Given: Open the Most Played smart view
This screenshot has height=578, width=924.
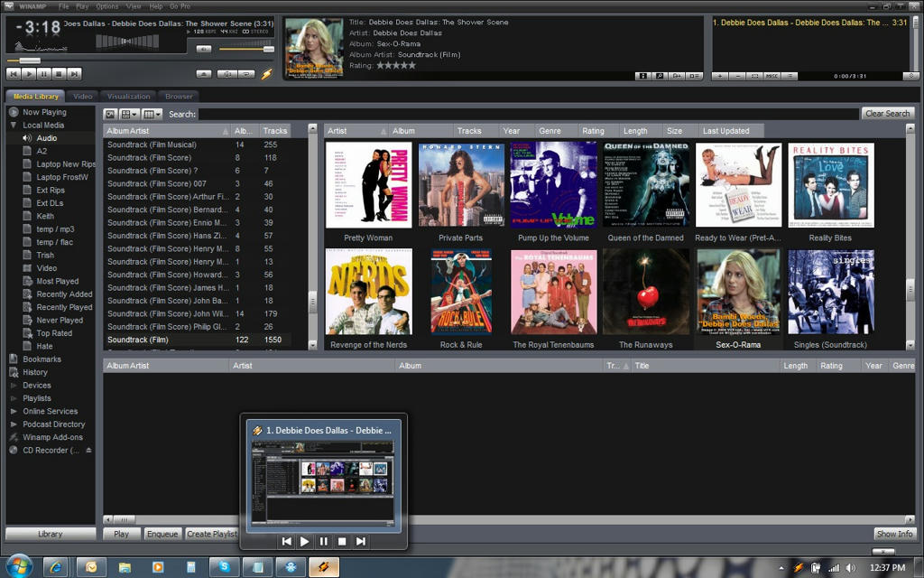Looking at the screenshot, I should pos(57,282).
